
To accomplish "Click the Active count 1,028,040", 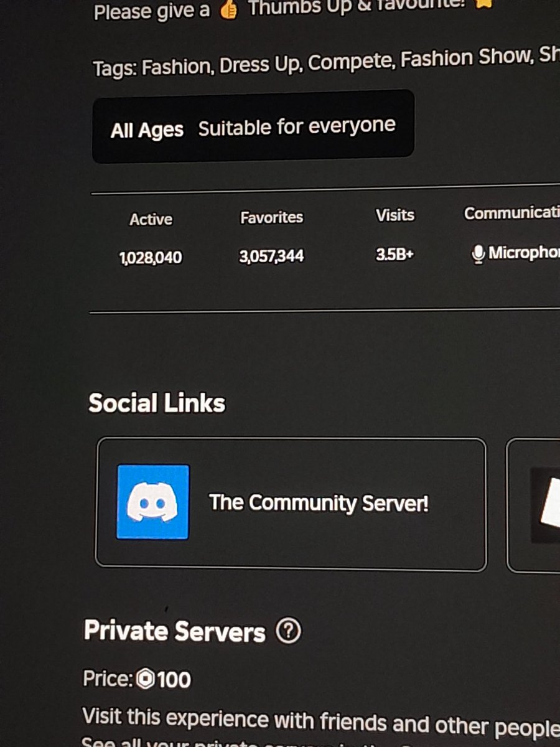I will pos(151,258).
